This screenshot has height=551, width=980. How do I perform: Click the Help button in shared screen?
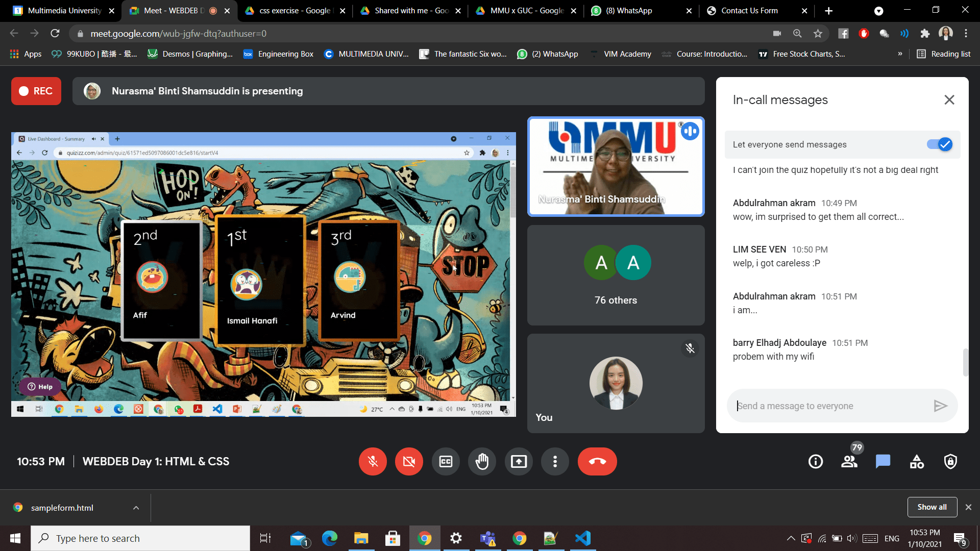(40, 387)
